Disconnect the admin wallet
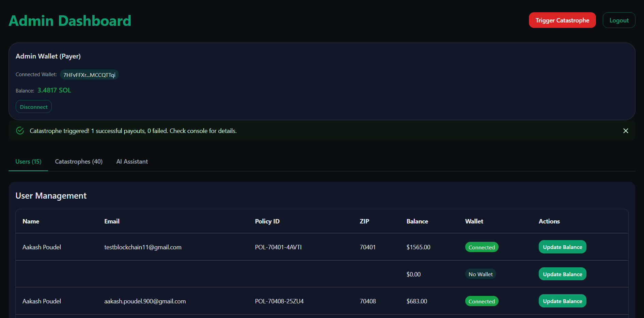 click(x=34, y=106)
